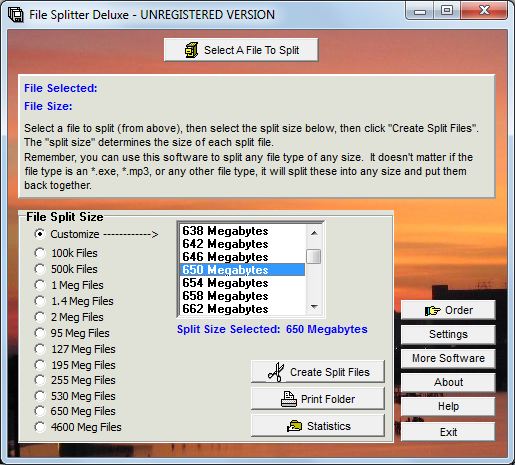515x465 pixels.
Task: Minimize the File Splitter Deluxe window
Action: (420, 11)
